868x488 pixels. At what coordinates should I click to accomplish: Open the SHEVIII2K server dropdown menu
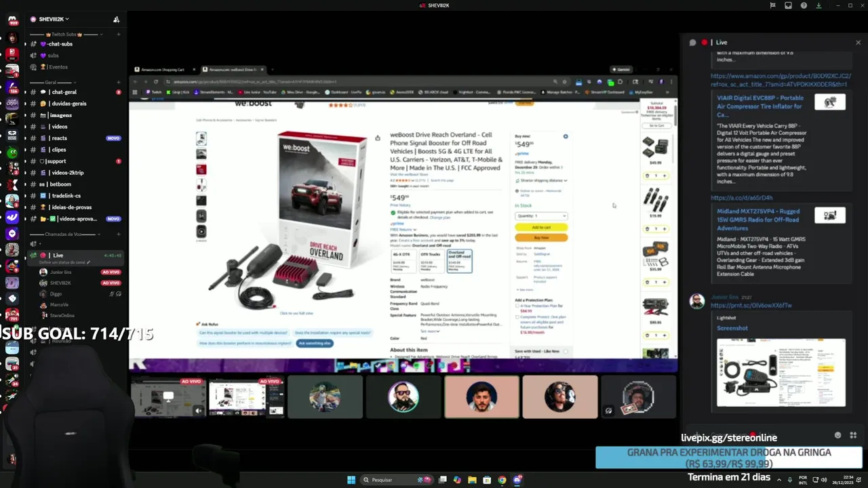(54, 19)
